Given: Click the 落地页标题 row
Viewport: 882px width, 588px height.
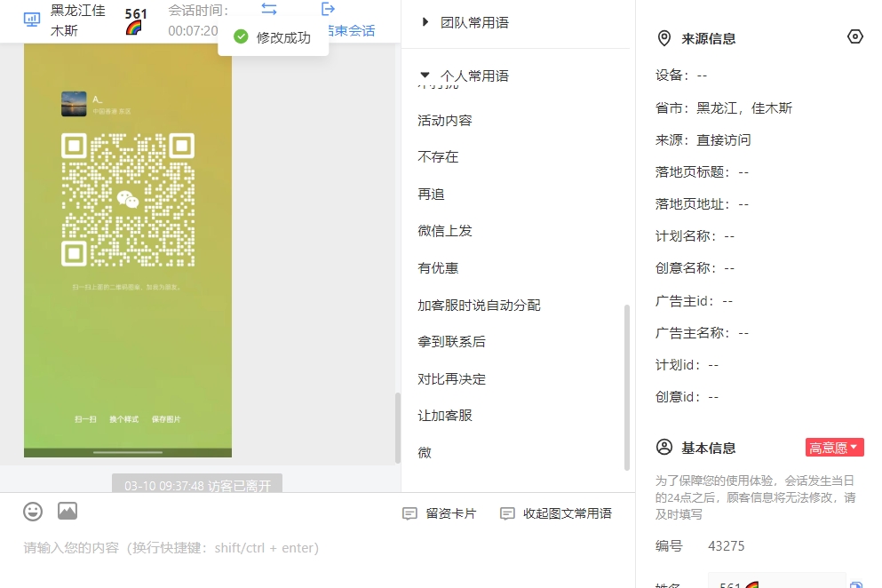Looking at the screenshot, I should click(x=702, y=172).
